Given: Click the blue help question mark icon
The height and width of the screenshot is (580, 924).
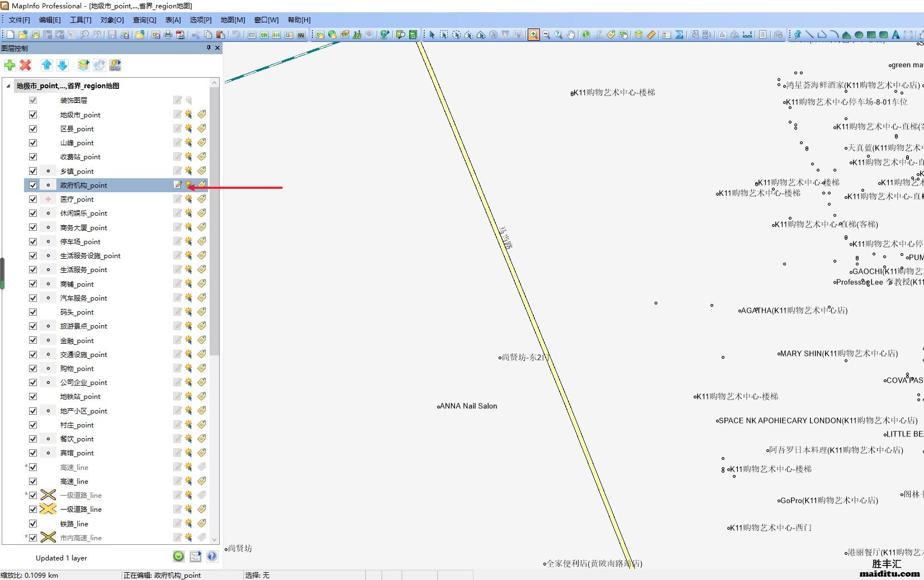Looking at the screenshot, I should tap(212, 556).
